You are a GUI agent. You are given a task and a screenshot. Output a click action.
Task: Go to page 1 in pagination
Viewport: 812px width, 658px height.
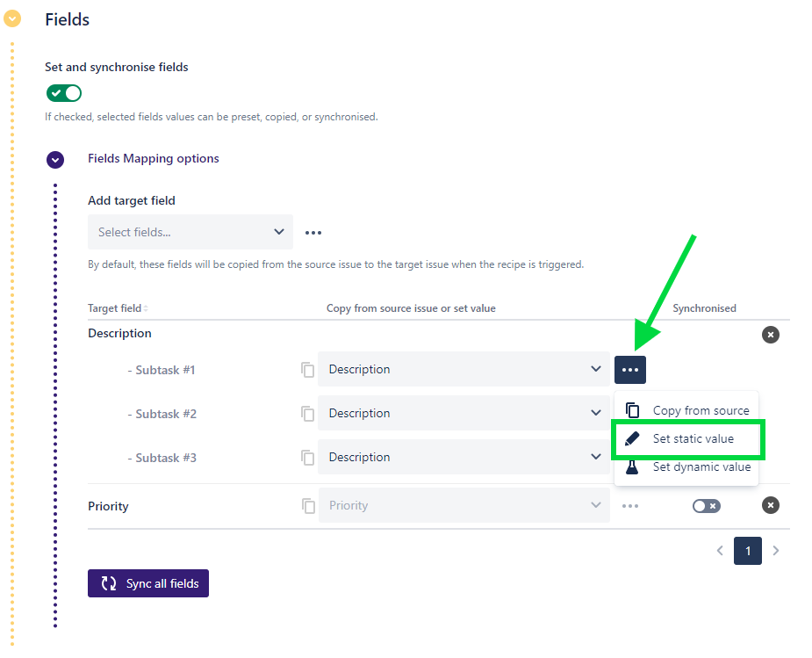point(748,551)
